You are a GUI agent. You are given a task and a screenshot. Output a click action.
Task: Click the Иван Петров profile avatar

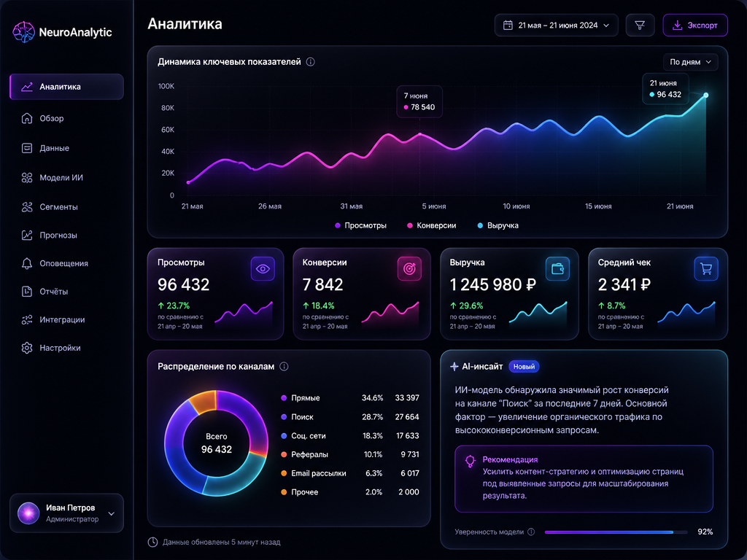click(x=28, y=513)
